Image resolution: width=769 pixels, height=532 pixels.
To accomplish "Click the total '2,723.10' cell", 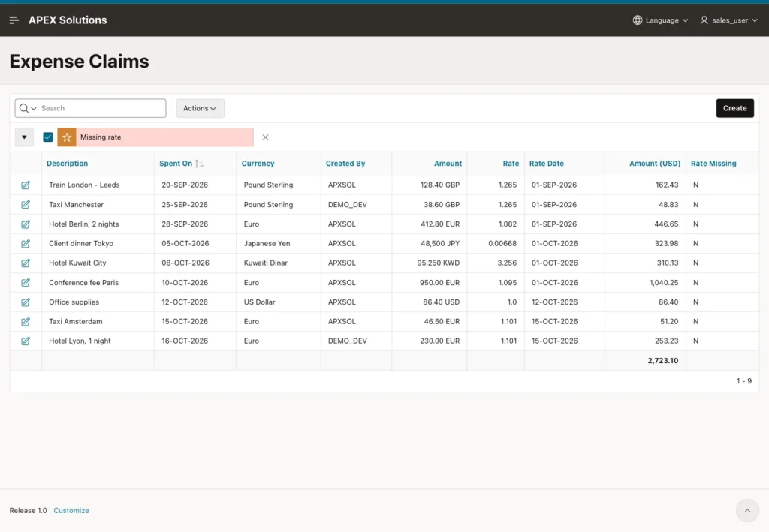I will [x=645, y=361].
